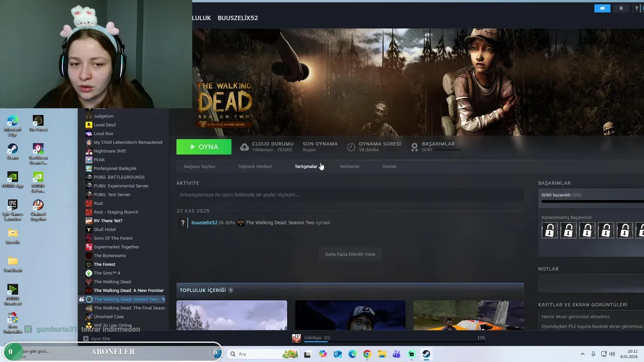Open NVIDIA App desktop shortcut
The width and height of the screenshot is (644, 362).
click(x=13, y=180)
